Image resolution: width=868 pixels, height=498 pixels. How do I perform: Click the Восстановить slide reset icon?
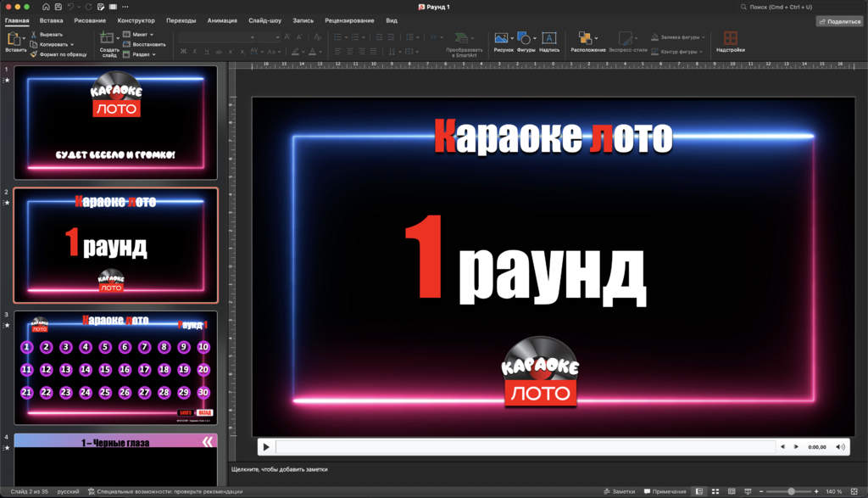(x=126, y=44)
